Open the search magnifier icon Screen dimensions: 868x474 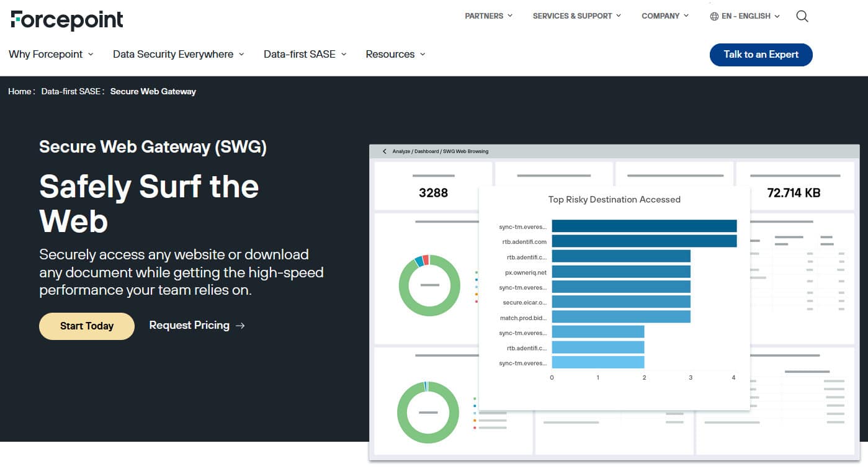coord(802,16)
